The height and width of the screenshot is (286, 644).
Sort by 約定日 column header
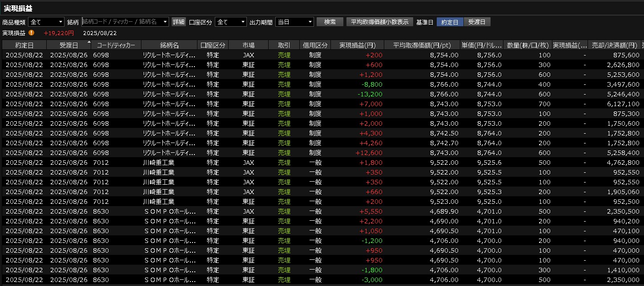click(24, 45)
